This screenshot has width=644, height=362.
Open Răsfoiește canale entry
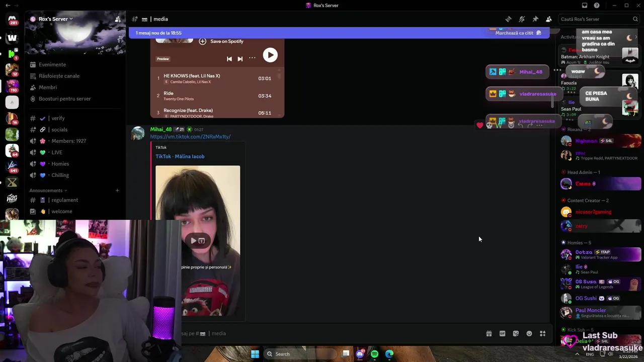point(59,76)
